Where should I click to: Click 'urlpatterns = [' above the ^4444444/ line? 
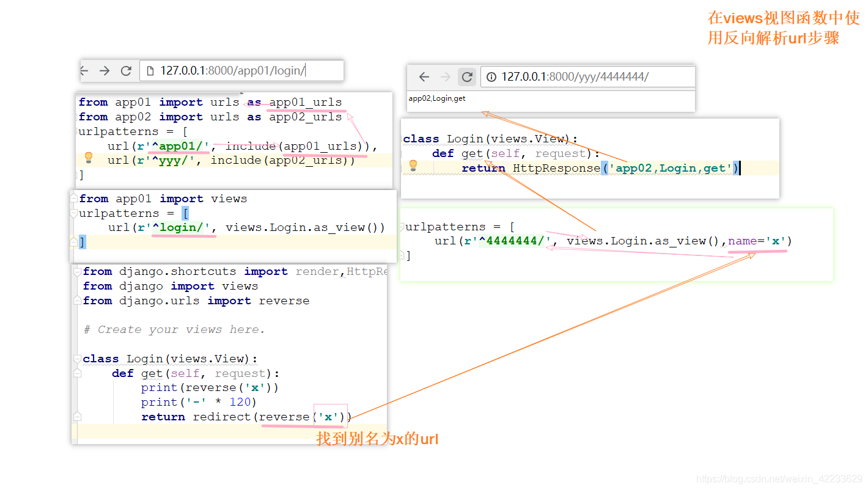tap(460, 226)
